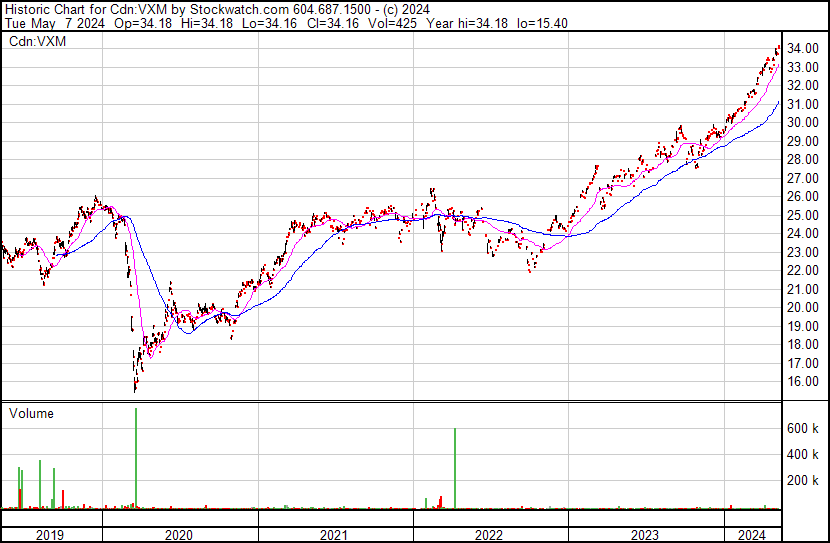Select the 2020 year marker
Image resolution: width=830 pixels, height=543 pixels.
pos(180,535)
